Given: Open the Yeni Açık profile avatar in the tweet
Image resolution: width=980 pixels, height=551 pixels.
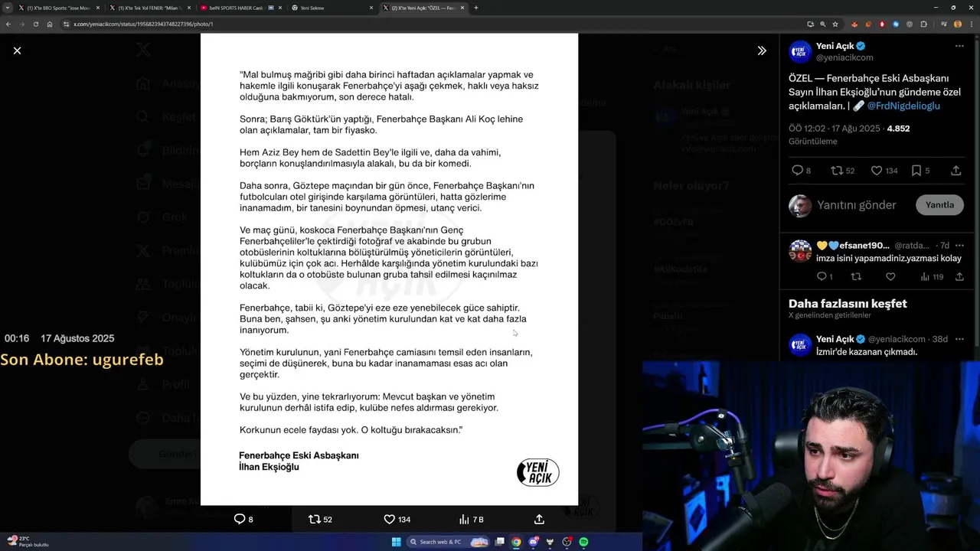Looking at the screenshot, I should coord(800,51).
